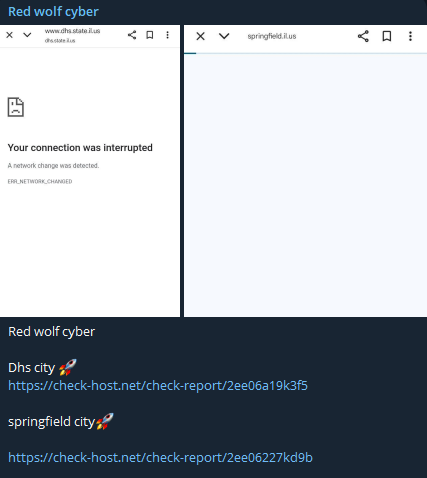427x478 pixels.
Task: Open the right blank springfield page screenshot
Action: (305, 171)
